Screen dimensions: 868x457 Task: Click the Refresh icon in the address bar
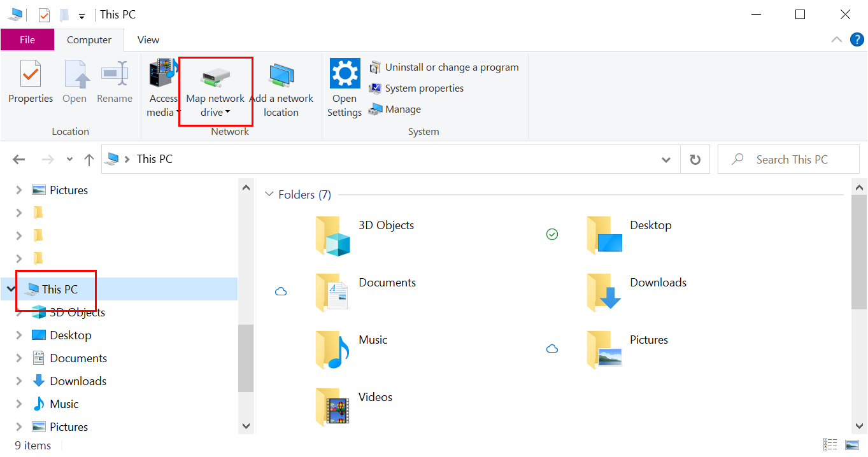[x=695, y=158]
